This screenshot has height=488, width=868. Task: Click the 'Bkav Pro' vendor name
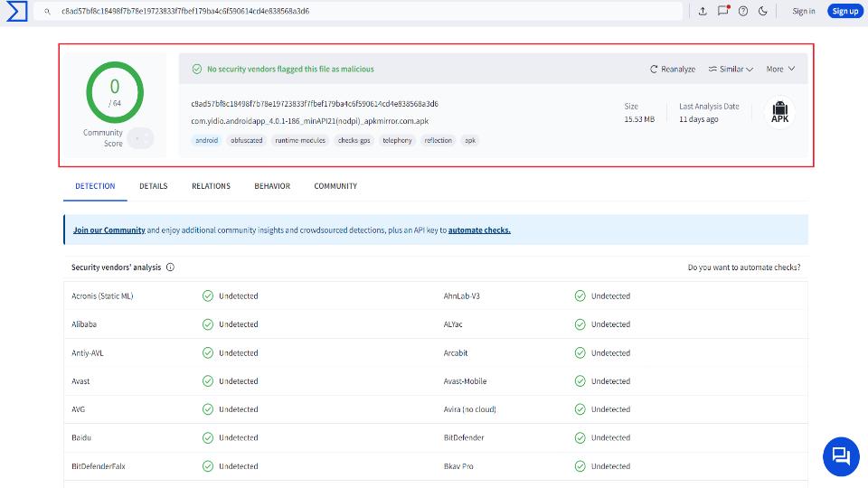coord(458,466)
